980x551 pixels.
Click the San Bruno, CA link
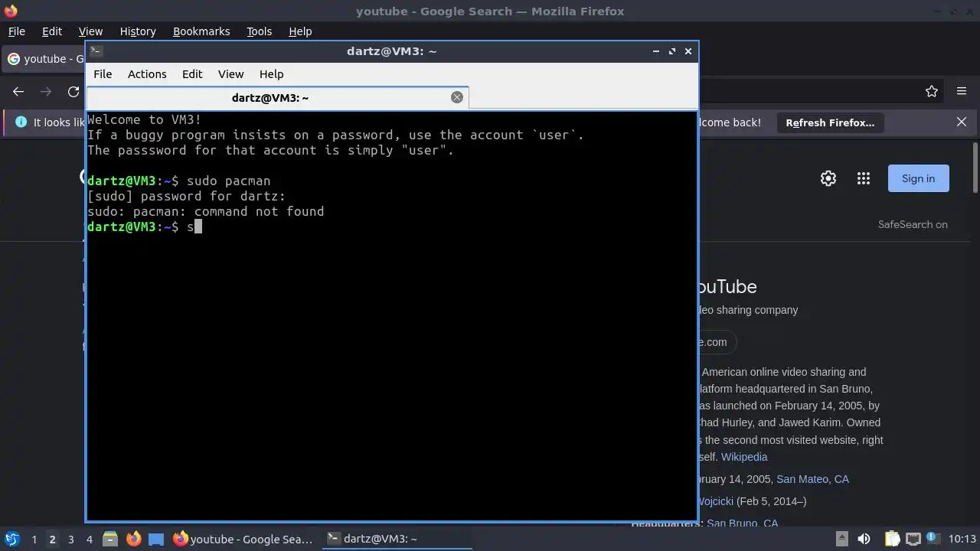click(742, 523)
